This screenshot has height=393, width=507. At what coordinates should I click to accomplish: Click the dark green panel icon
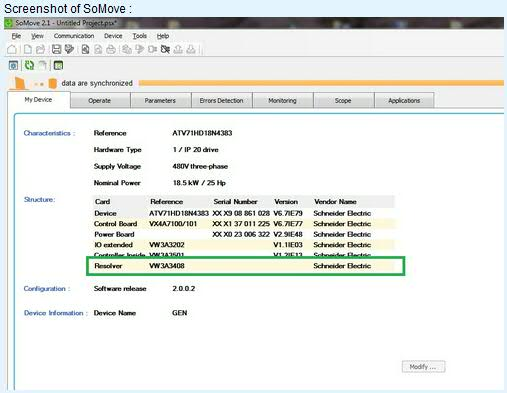click(x=58, y=65)
